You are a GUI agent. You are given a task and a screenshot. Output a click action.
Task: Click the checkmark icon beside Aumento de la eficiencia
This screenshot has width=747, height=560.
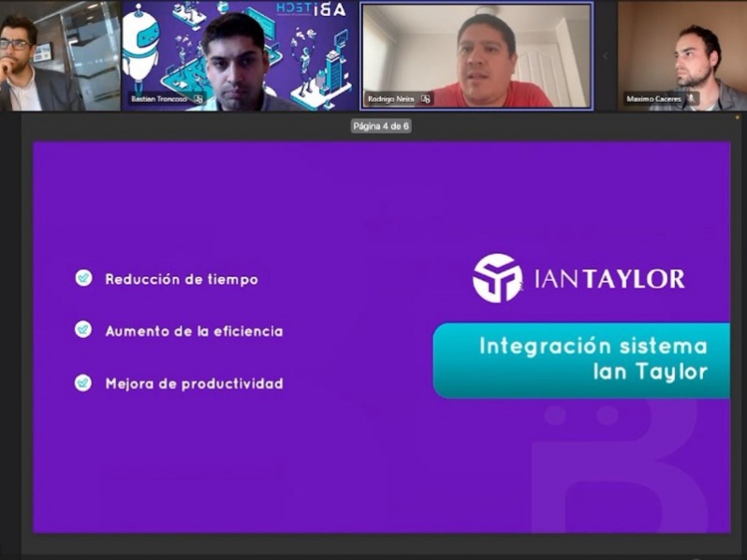point(83,330)
